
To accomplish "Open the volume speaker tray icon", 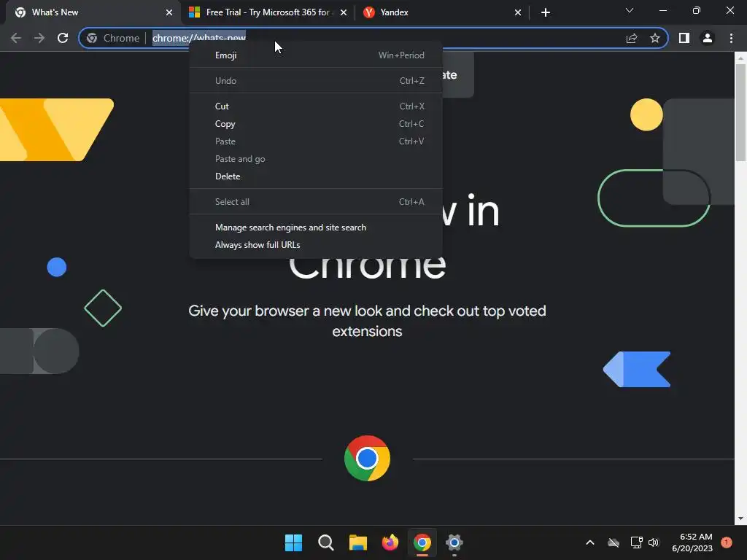I will tap(654, 542).
